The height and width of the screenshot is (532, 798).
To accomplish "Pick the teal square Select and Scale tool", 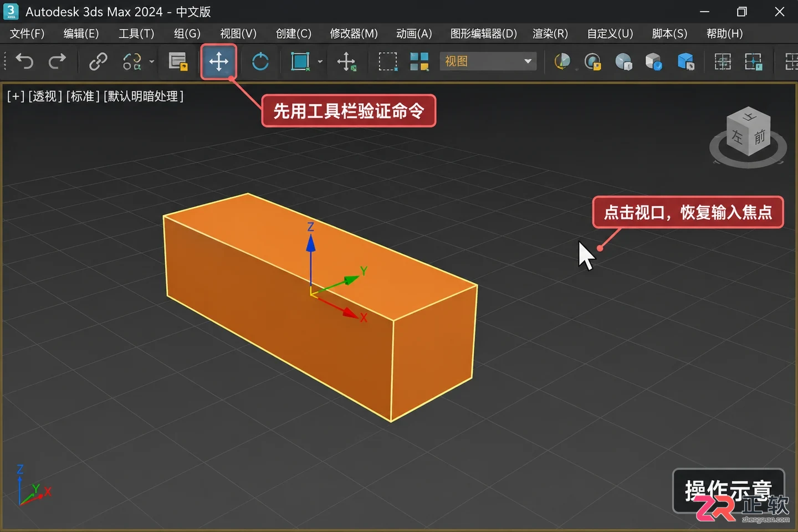I will coord(300,62).
